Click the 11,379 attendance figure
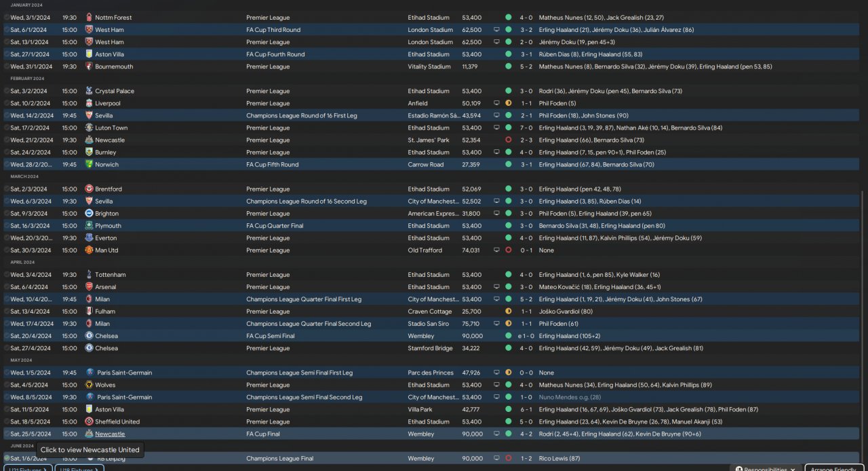This screenshot has width=868, height=471. pos(470,67)
